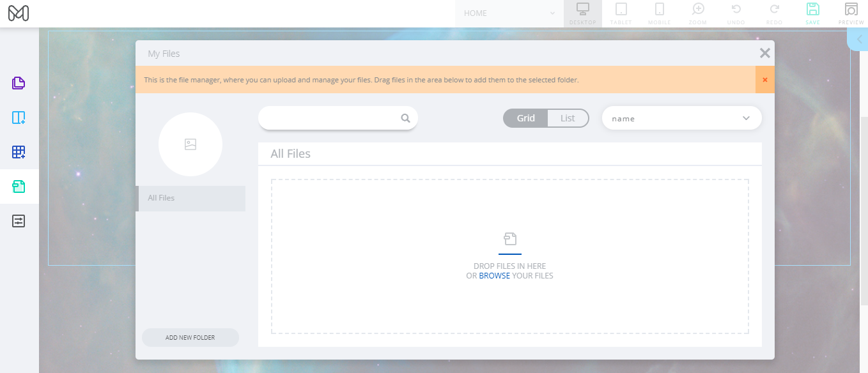Open the settings sliders sidebar icon
Image resolution: width=868 pixels, height=373 pixels.
tap(19, 221)
